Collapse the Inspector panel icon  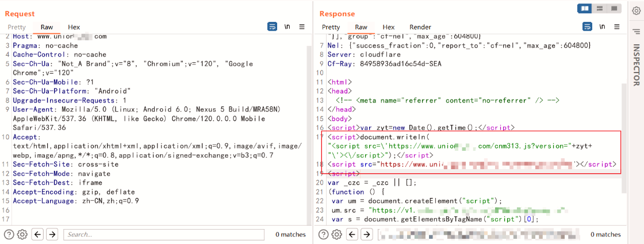pyautogui.click(x=636, y=31)
